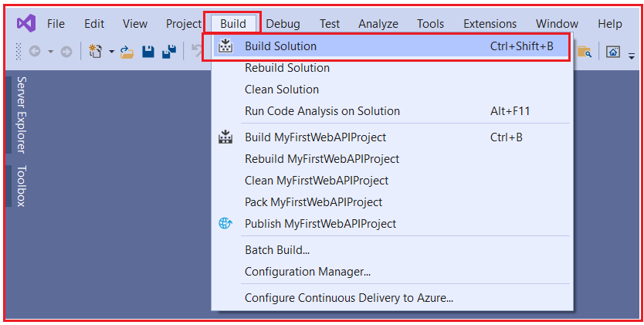Open the Analyze menu
Screen dimensions: 644x325
[x=378, y=24]
